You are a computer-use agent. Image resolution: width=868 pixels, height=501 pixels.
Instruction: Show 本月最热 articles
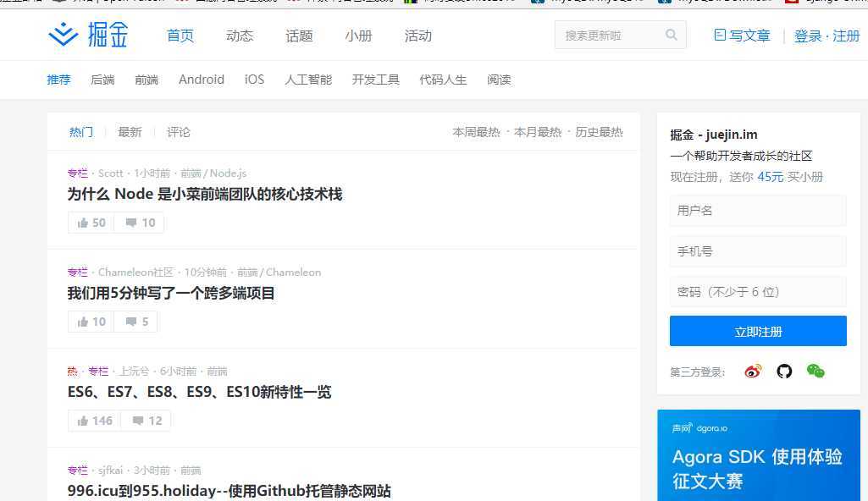538,132
